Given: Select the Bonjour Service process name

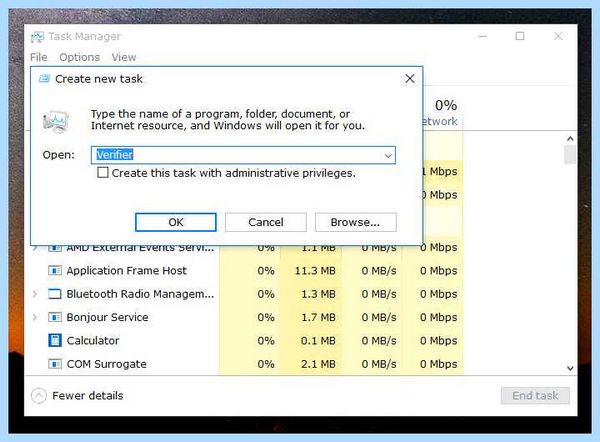Looking at the screenshot, I should (108, 318).
